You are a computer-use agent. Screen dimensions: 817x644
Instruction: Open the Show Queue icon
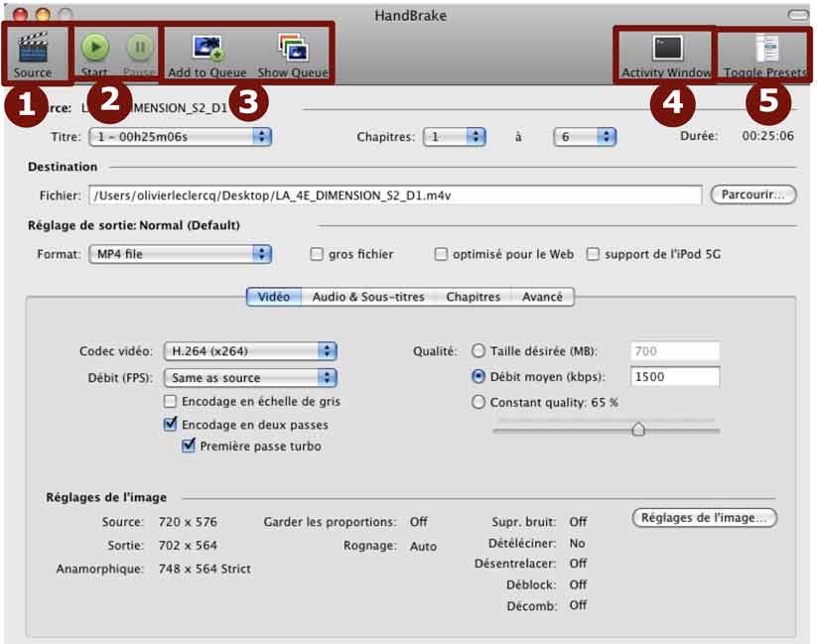click(x=292, y=48)
